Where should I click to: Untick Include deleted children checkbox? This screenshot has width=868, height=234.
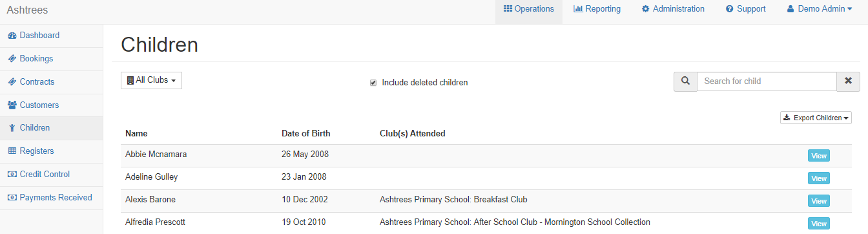(373, 83)
